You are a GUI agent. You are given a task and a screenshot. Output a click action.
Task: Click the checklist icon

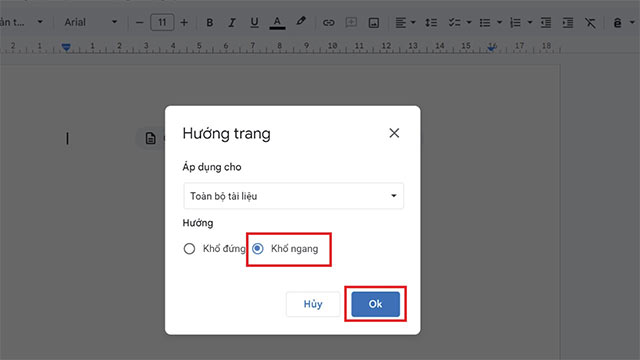tap(454, 23)
